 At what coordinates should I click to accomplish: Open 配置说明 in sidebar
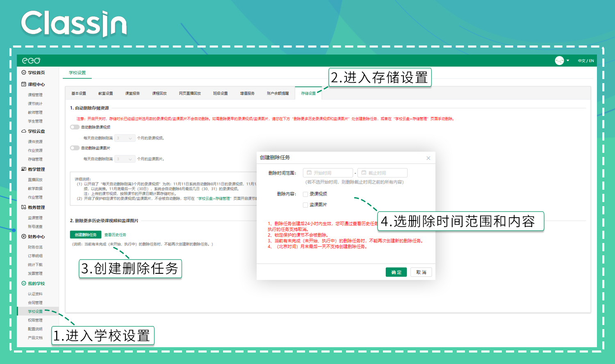coord(35,329)
